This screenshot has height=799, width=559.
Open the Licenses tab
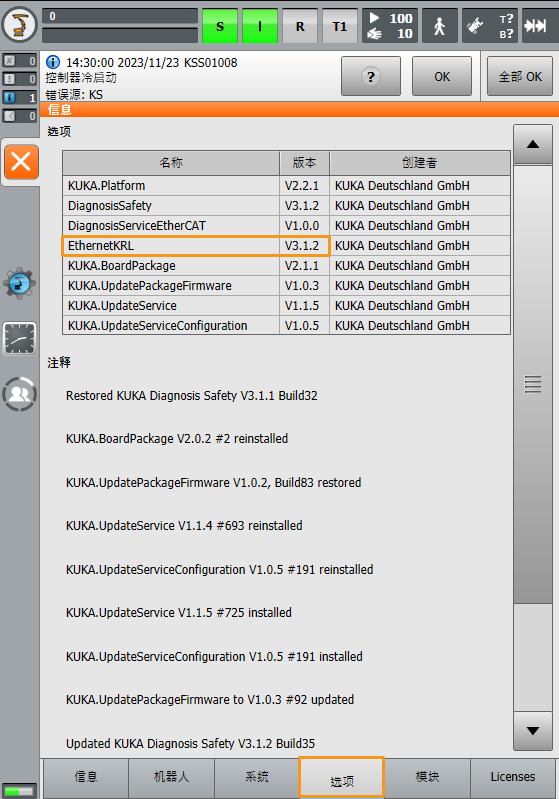pyautogui.click(x=513, y=777)
